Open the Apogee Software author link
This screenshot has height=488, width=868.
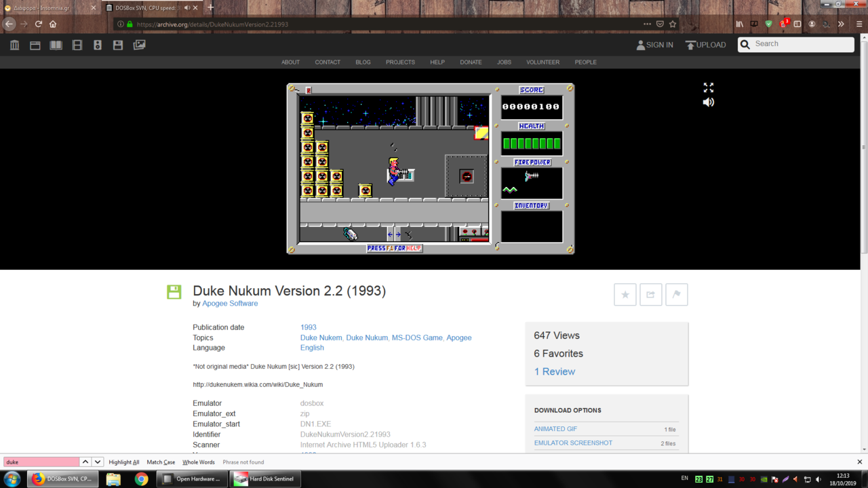click(x=230, y=304)
